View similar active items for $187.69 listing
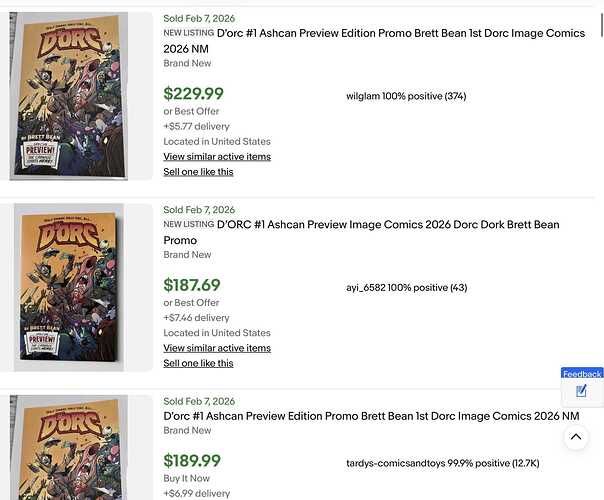604x500 pixels. [x=217, y=348]
